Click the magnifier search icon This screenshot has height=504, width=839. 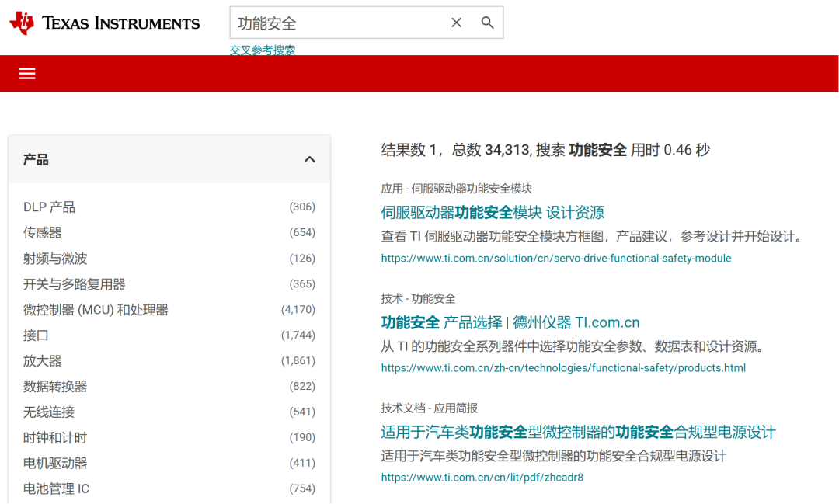(487, 23)
